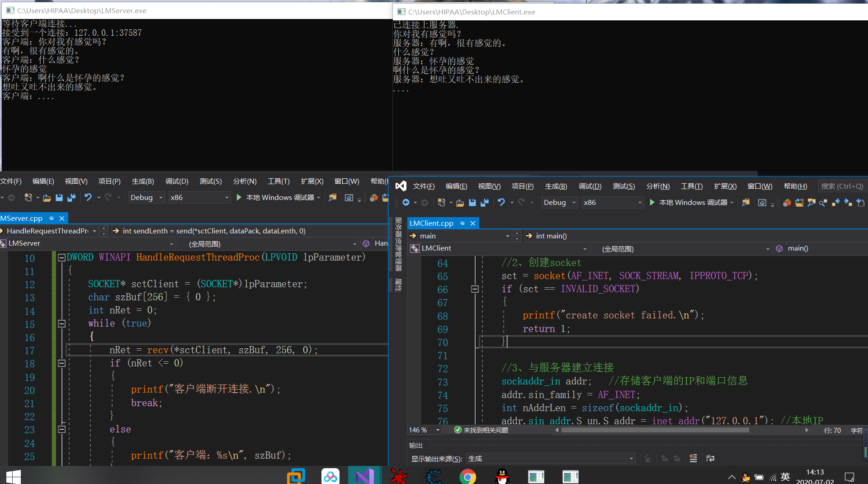Click Save All icon in left VS toolbar

tap(71, 198)
